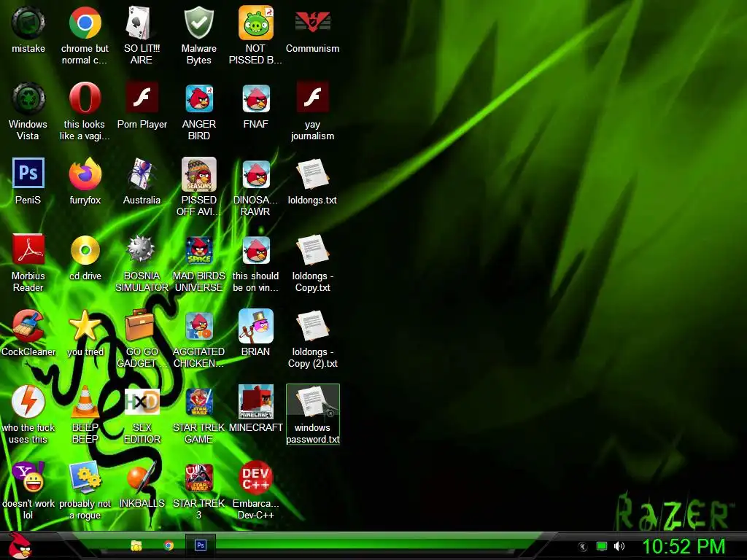Launch Chrome from the taskbar
This screenshot has height=560, width=747.
point(169,545)
